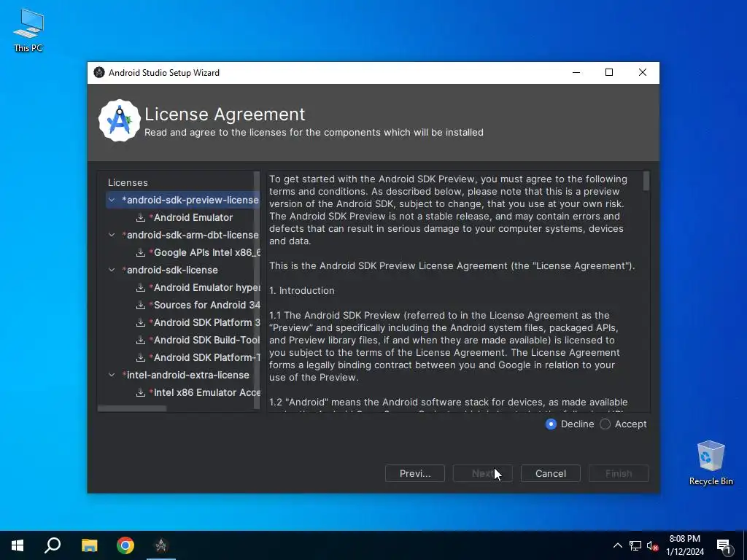Click the 'Licenses' header label
Image resolution: width=747 pixels, height=560 pixels.
[x=128, y=182]
